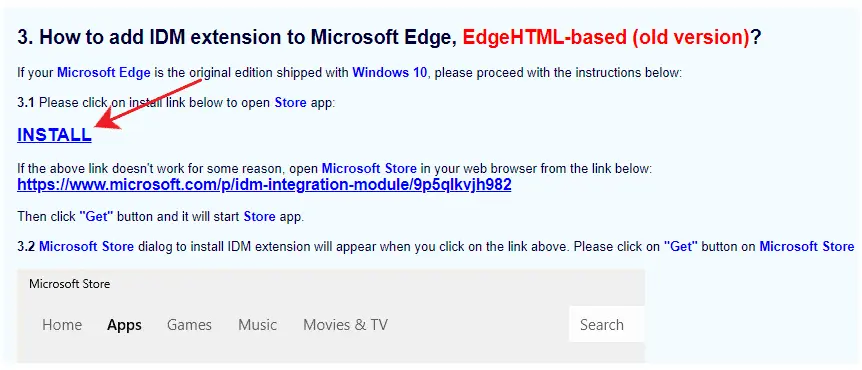Screen dimensions: 862x370
Task: Open the microsoft.com idm-integration-module URL
Action: tap(264, 185)
